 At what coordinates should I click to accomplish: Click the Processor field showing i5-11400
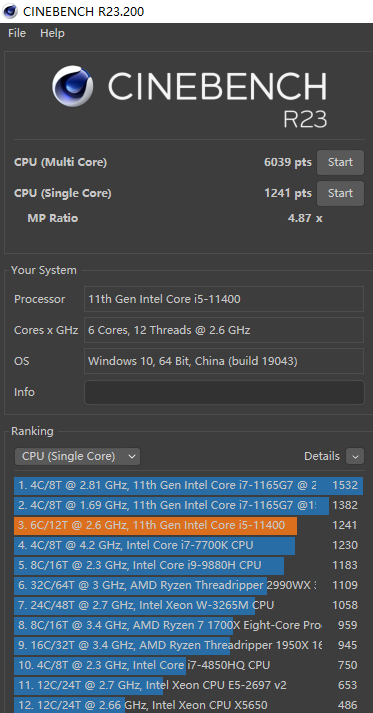(224, 299)
